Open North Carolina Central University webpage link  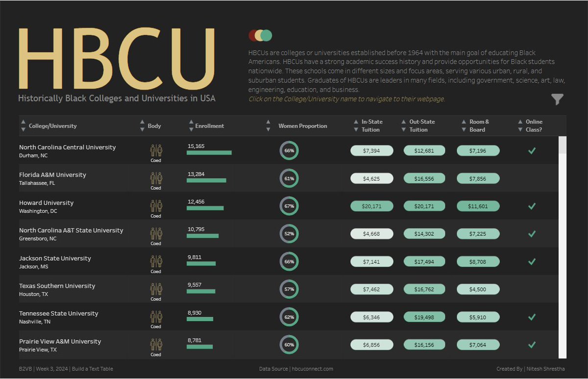pos(68,147)
